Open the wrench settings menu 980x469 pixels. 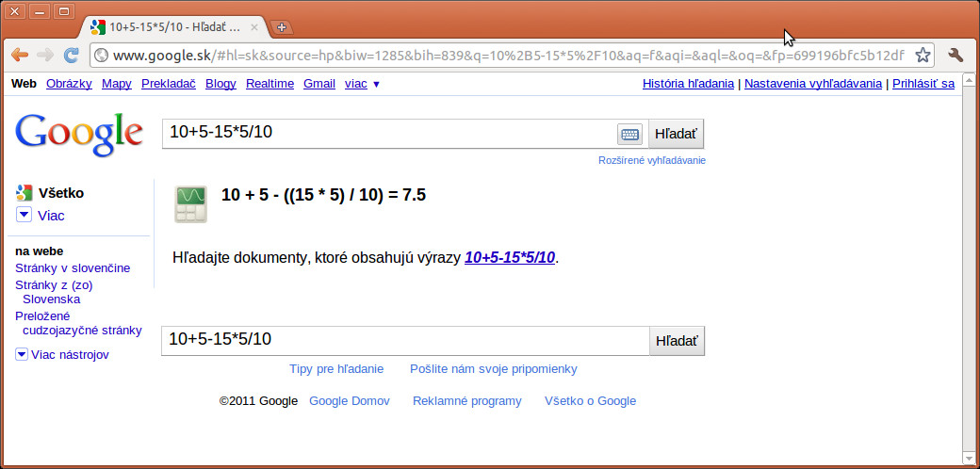[x=955, y=55]
